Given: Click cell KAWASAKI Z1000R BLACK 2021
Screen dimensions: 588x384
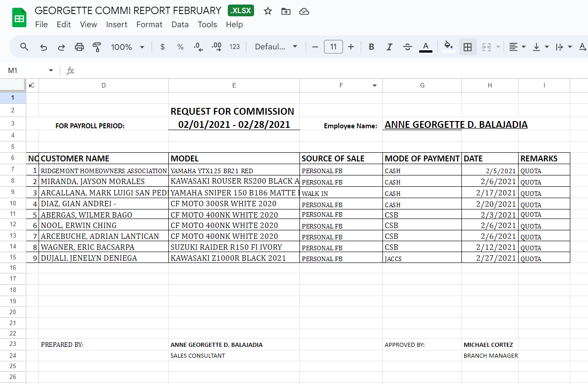Looking at the screenshot, I should tap(234, 258).
